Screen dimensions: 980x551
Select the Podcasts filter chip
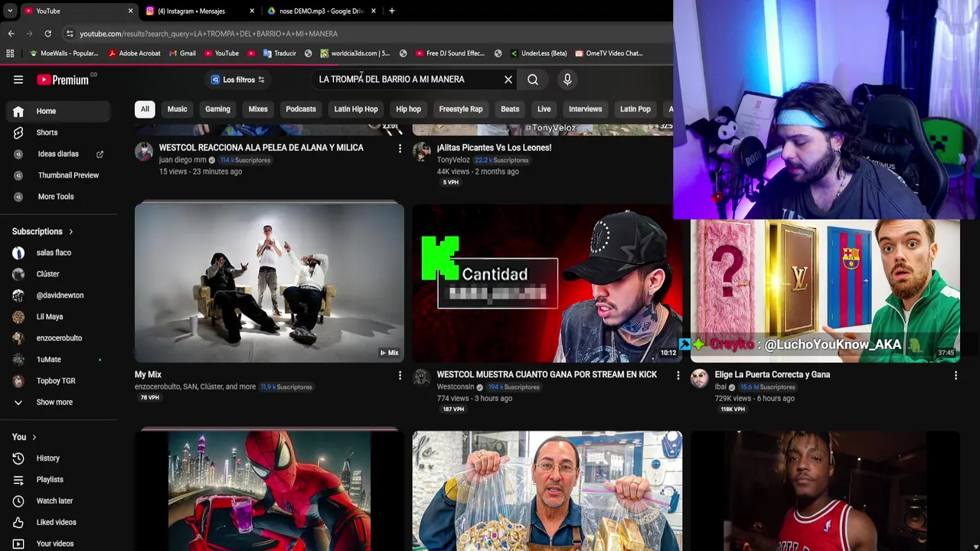[x=301, y=109]
